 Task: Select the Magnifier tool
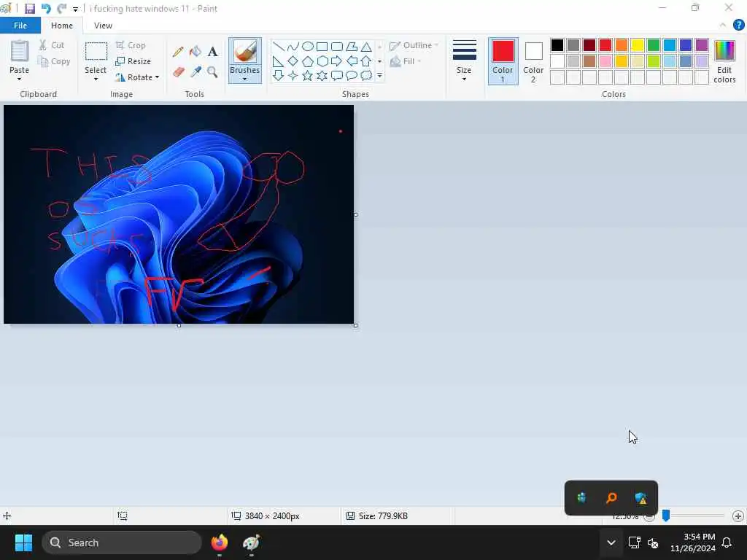coord(212,72)
